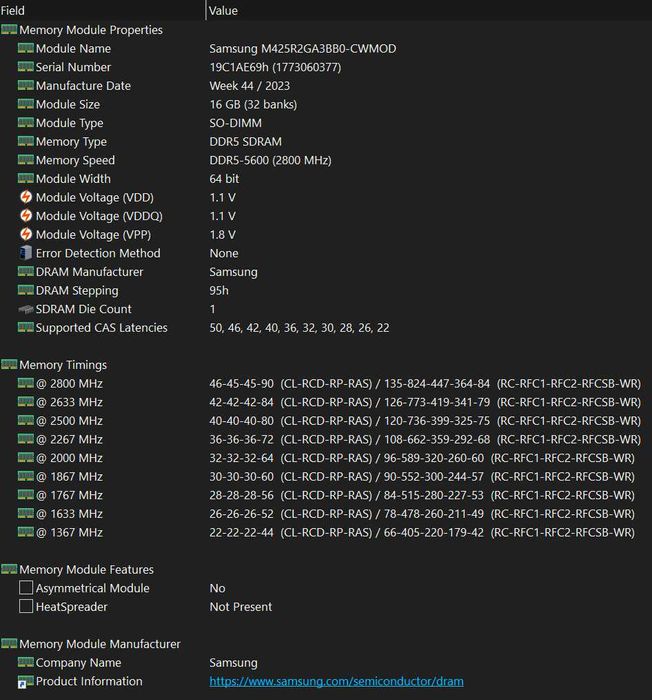The height and width of the screenshot is (700, 652).
Task: Open the Samsung semiconductor DRAM link
Action: pos(336,681)
